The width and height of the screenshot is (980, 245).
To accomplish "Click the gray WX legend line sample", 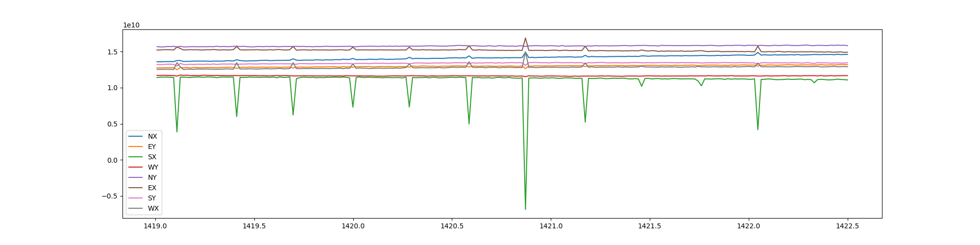I will point(136,208).
